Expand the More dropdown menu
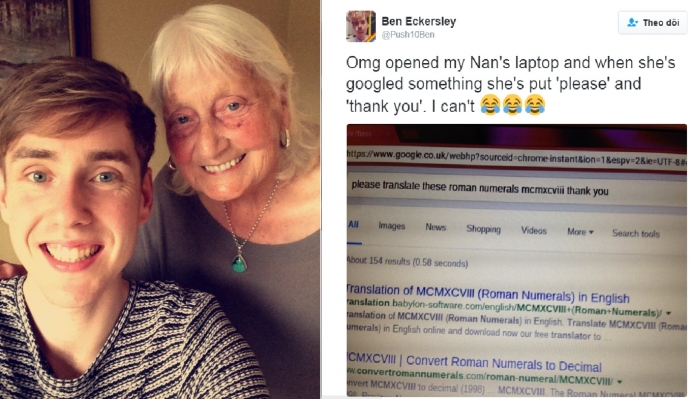 point(580,232)
